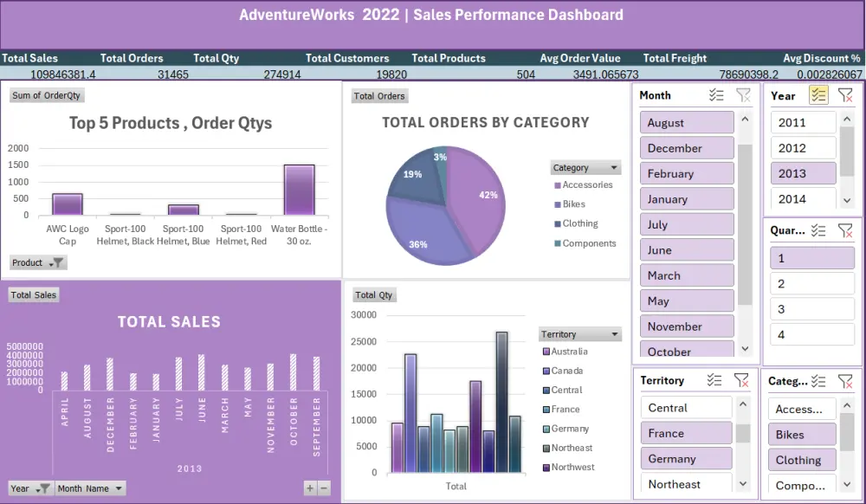Select November in Month slicer
The image size is (866, 504).
[x=687, y=326]
